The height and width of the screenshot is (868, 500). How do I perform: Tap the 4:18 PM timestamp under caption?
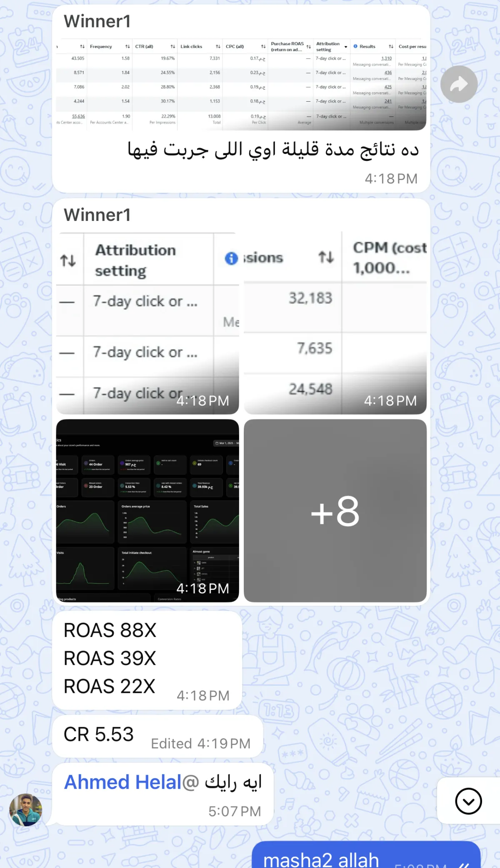point(391,179)
